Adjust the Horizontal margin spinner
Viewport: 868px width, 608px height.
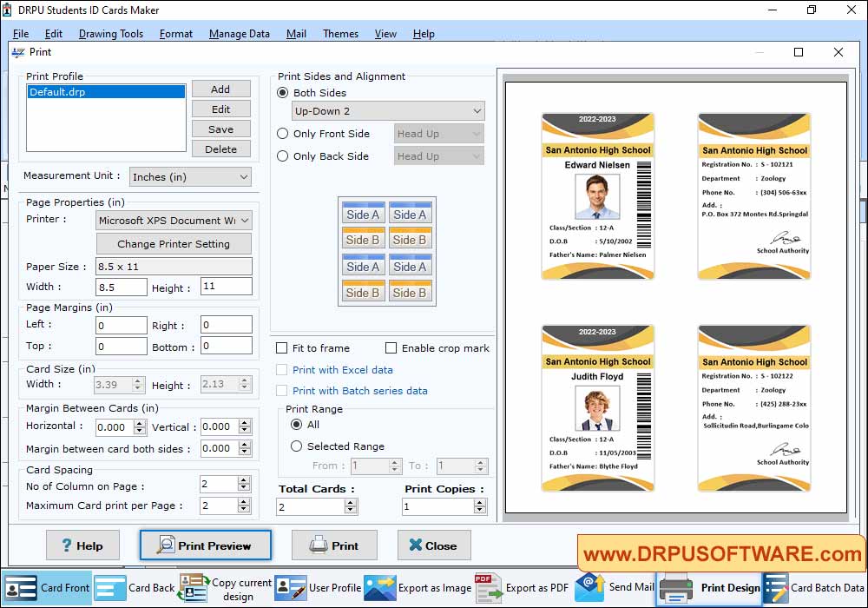point(140,427)
